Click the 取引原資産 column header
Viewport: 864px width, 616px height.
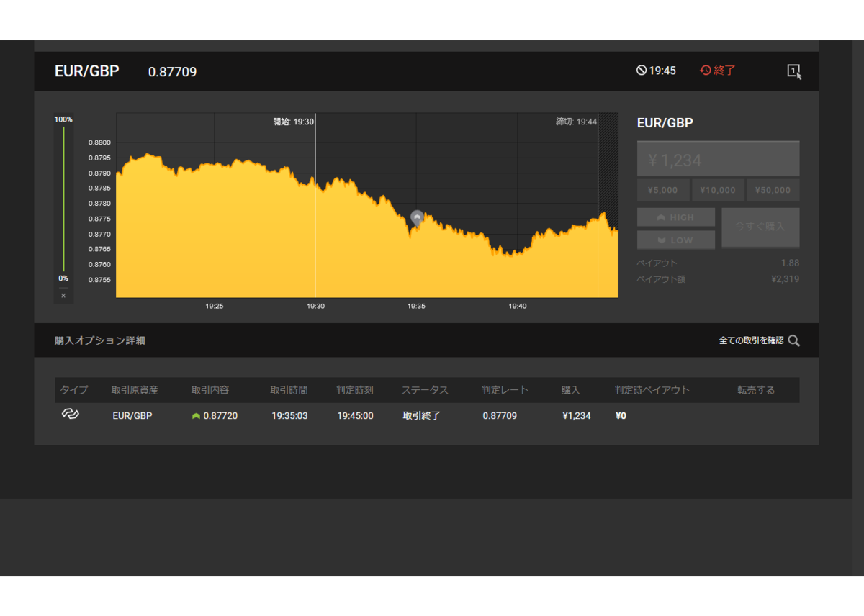pos(135,390)
